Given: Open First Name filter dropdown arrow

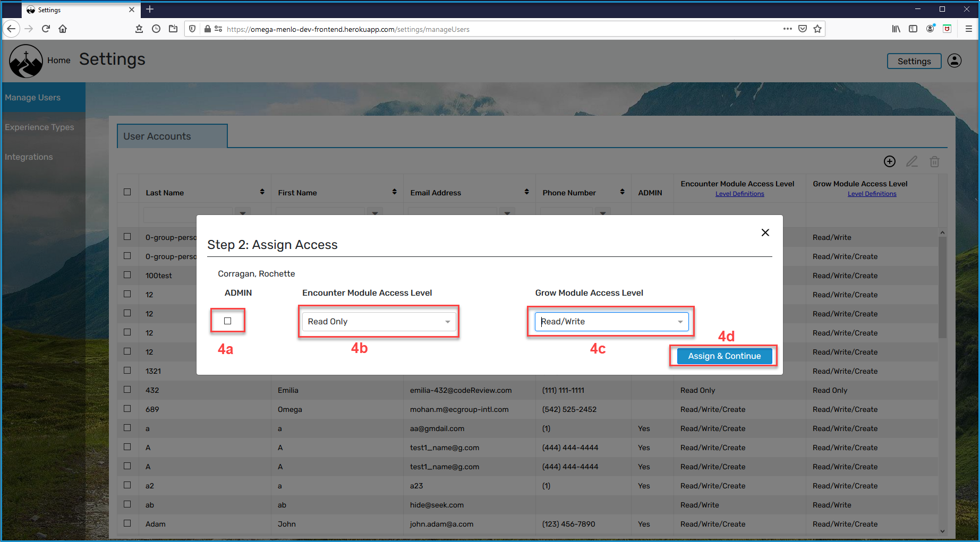Looking at the screenshot, I should click(375, 212).
